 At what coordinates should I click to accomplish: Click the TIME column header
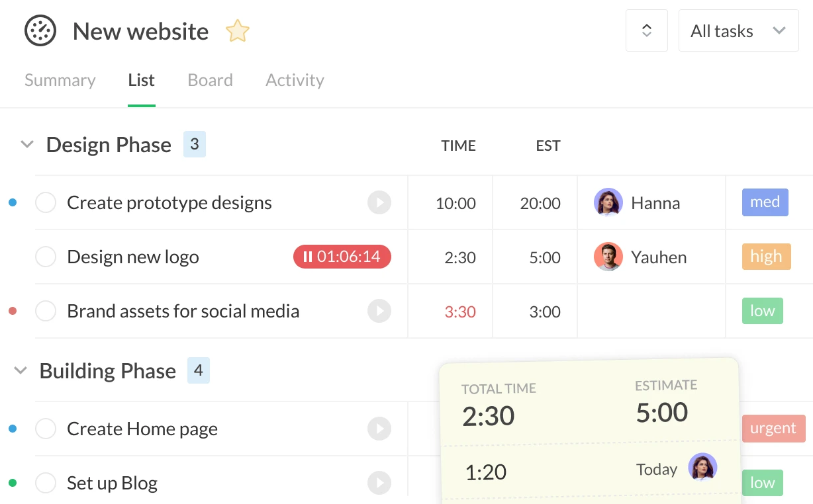459,146
